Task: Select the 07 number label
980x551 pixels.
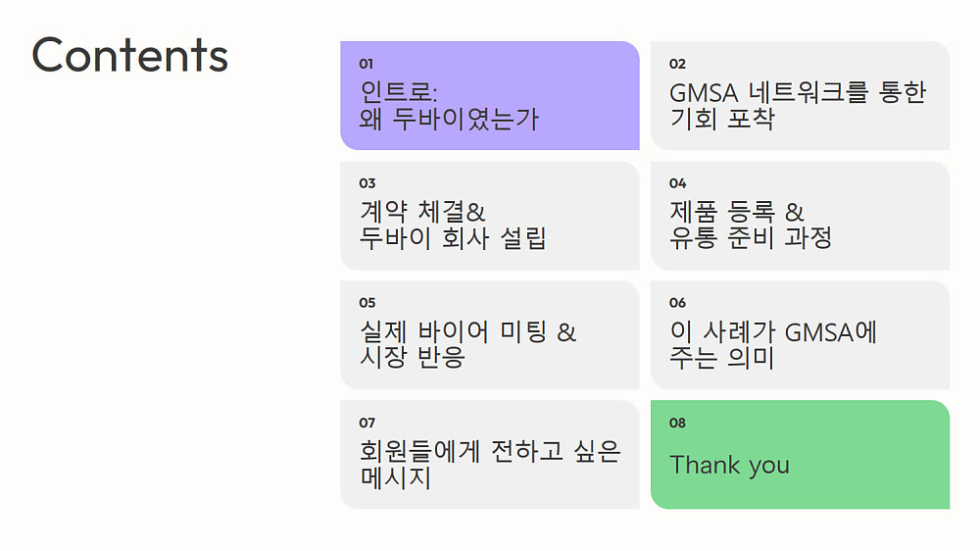Action: [x=367, y=423]
